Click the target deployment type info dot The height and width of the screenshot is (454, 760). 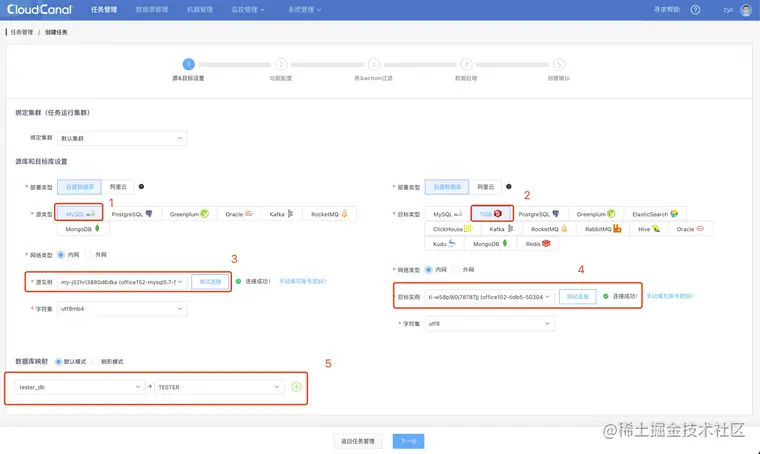(508, 187)
